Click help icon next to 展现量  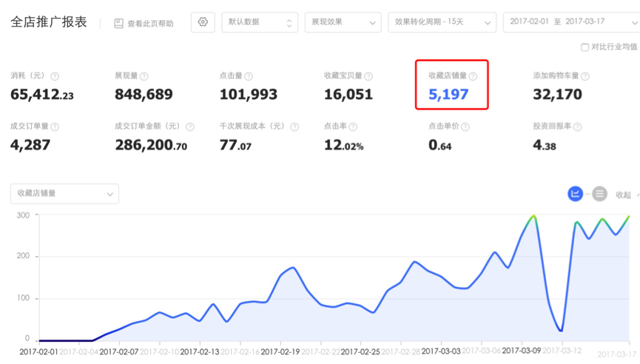click(x=144, y=76)
